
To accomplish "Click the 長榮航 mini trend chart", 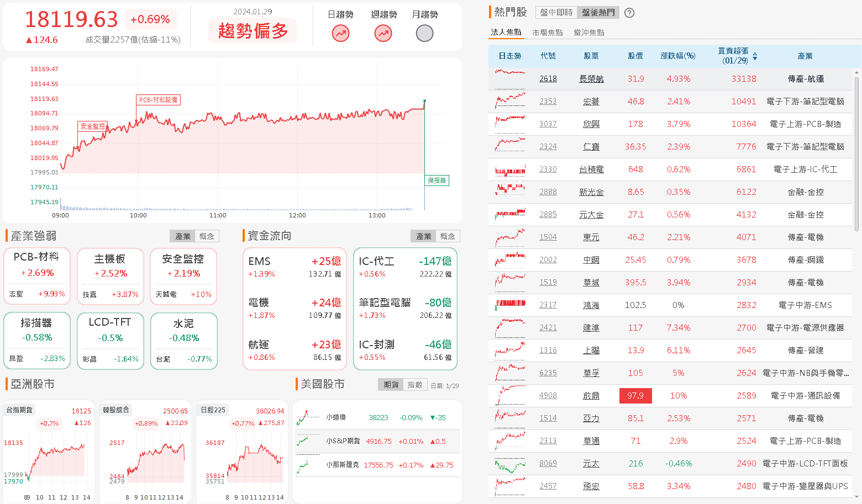I will click(509, 79).
